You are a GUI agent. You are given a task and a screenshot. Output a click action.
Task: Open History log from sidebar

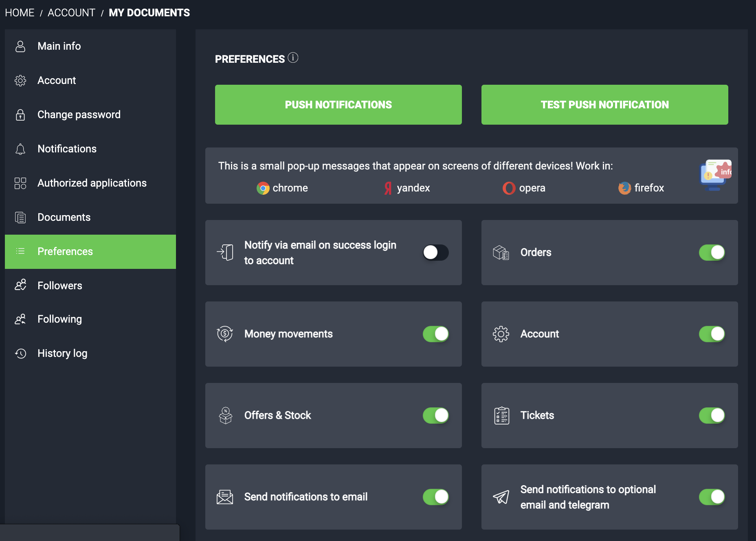click(x=62, y=354)
